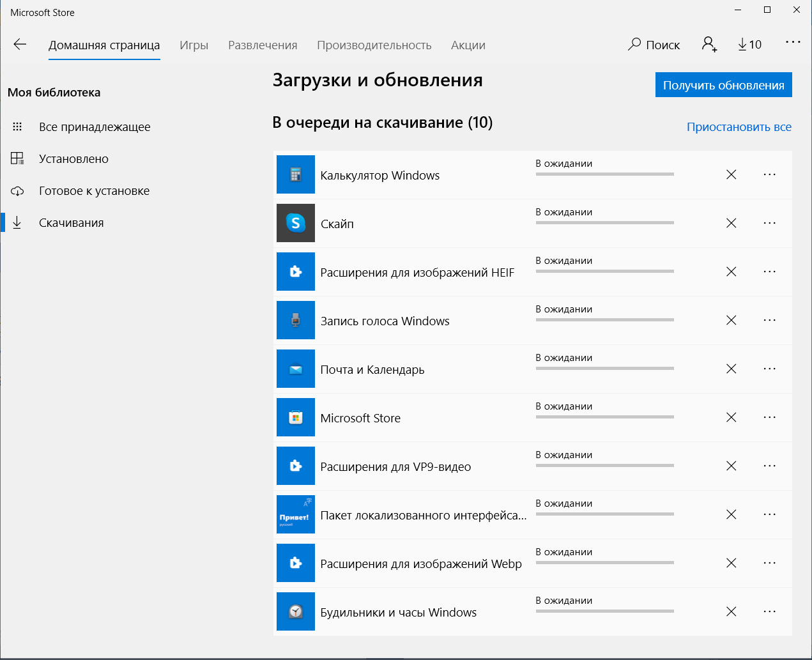Open more options for Microsoft Store row
This screenshot has height=660, width=812.
[770, 417]
